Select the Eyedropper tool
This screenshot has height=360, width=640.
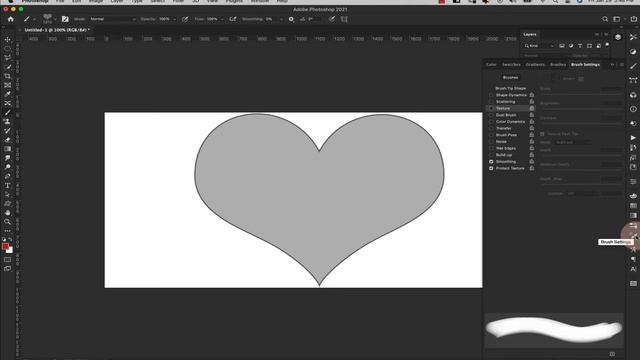tap(7, 94)
